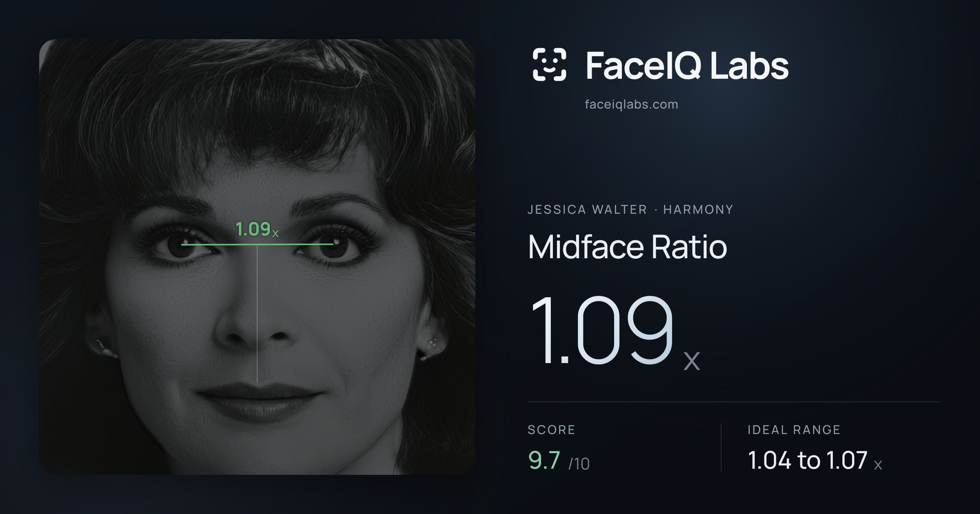Image resolution: width=980 pixels, height=514 pixels.
Task: Click the FaceIQ Labs face-scan logo icon
Action: click(550, 64)
